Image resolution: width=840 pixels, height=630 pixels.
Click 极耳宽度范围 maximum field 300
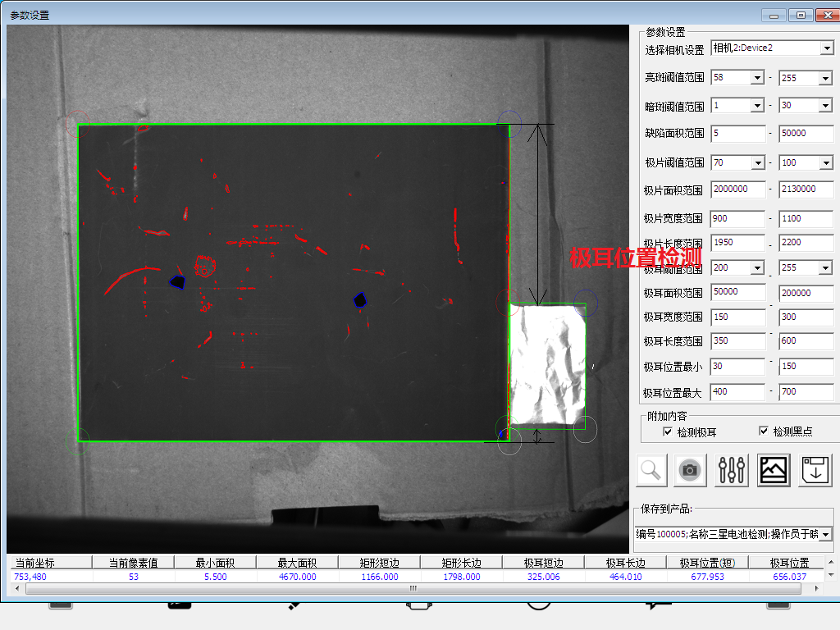click(x=806, y=317)
